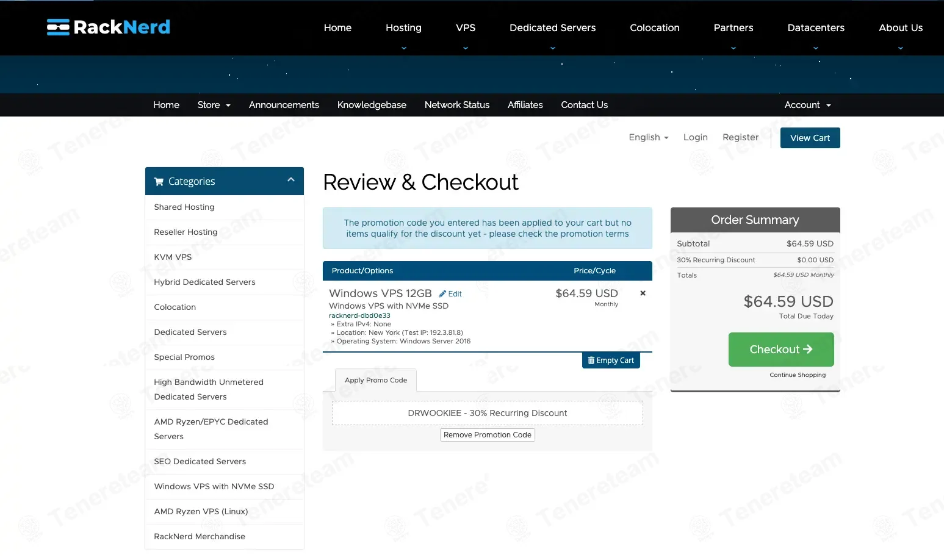The image size is (944, 560).
Task: Click Continue Shopping link
Action: coord(798,375)
